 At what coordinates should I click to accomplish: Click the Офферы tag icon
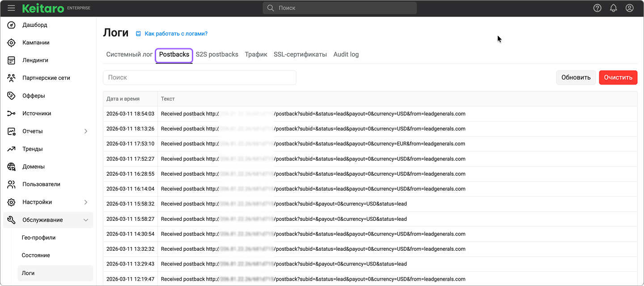click(12, 96)
